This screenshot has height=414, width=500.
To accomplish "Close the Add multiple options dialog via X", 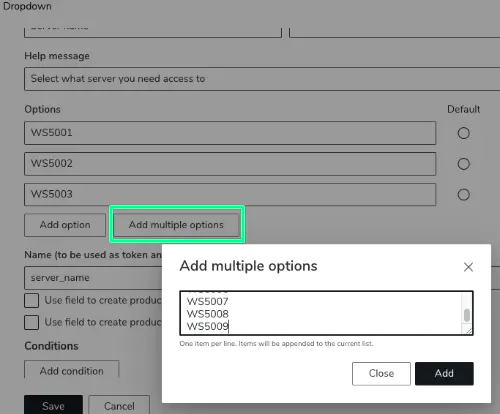I will (468, 267).
